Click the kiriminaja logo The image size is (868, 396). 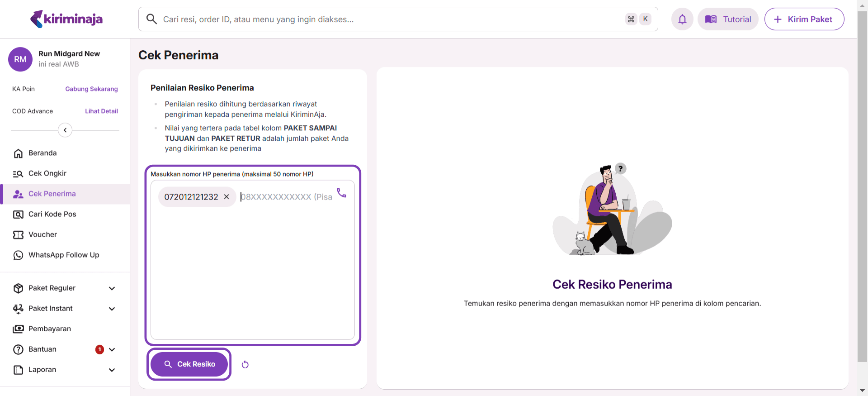(66, 19)
